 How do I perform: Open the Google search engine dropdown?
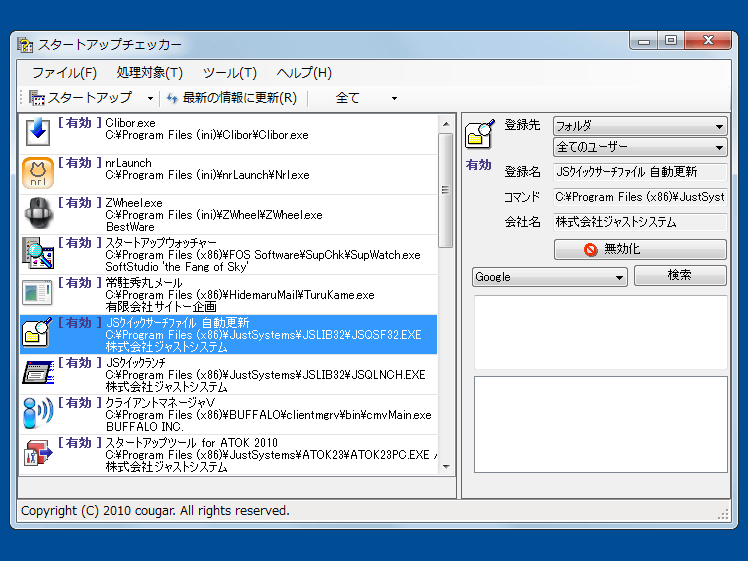coord(550,277)
